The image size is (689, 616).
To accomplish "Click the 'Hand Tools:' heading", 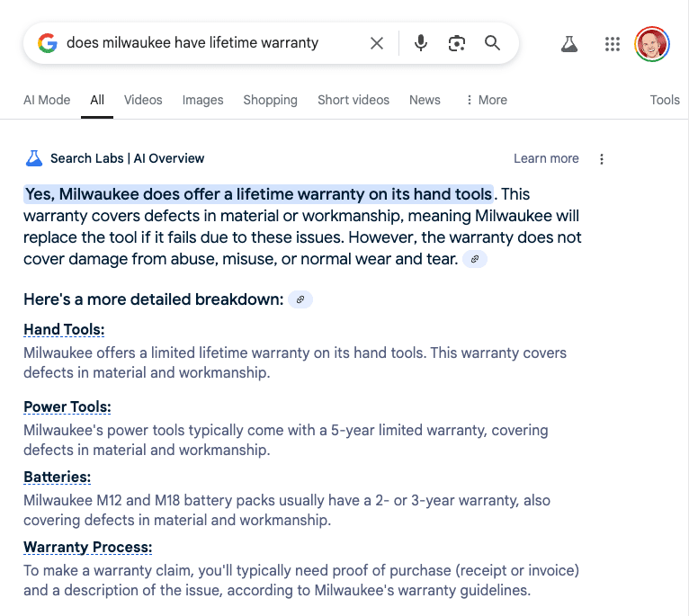I will (64, 329).
